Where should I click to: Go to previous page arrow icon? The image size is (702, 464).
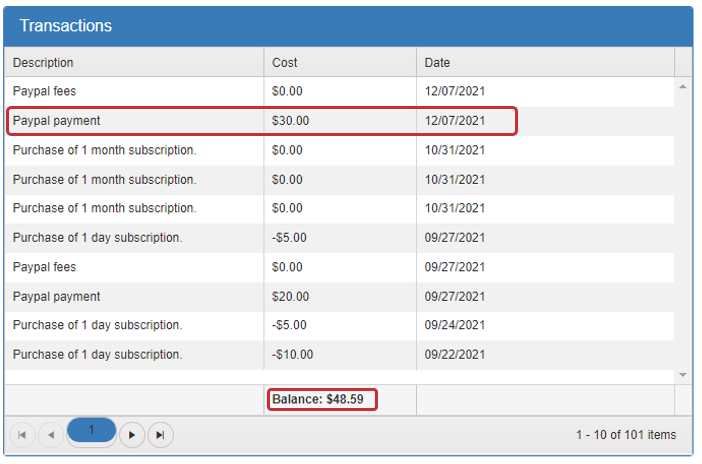[52, 435]
